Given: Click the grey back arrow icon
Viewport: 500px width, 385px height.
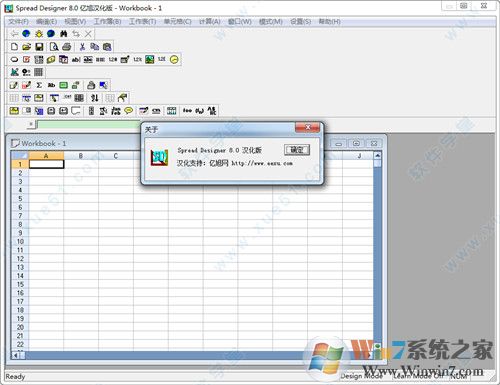Looking at the screenshot, I should coord(14,34).
